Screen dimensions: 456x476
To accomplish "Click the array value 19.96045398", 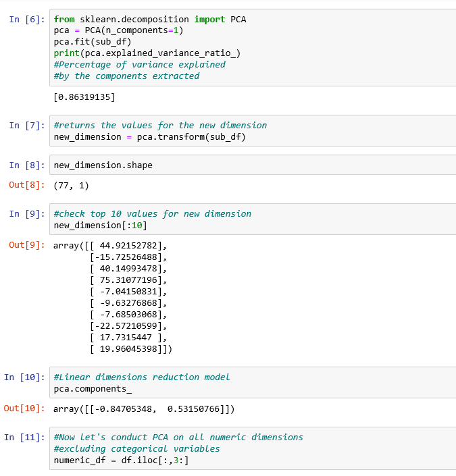I will tap(128, 349).
